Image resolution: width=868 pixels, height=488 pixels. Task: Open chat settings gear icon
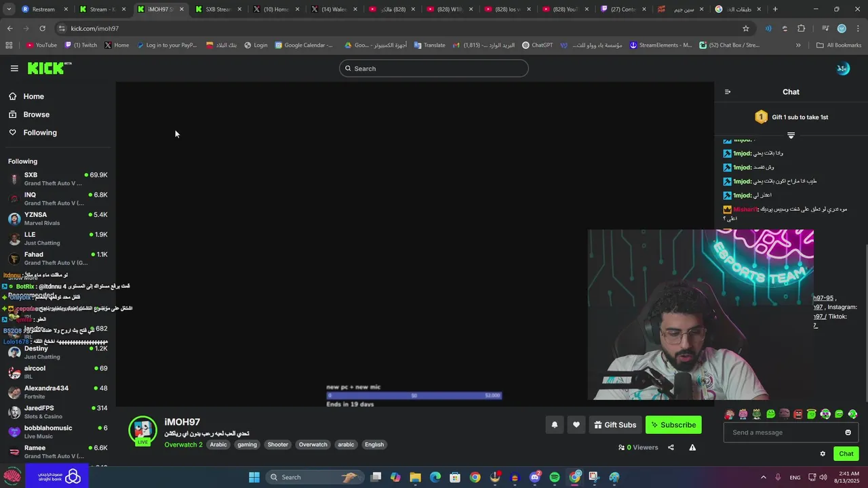tap(823, 454)
